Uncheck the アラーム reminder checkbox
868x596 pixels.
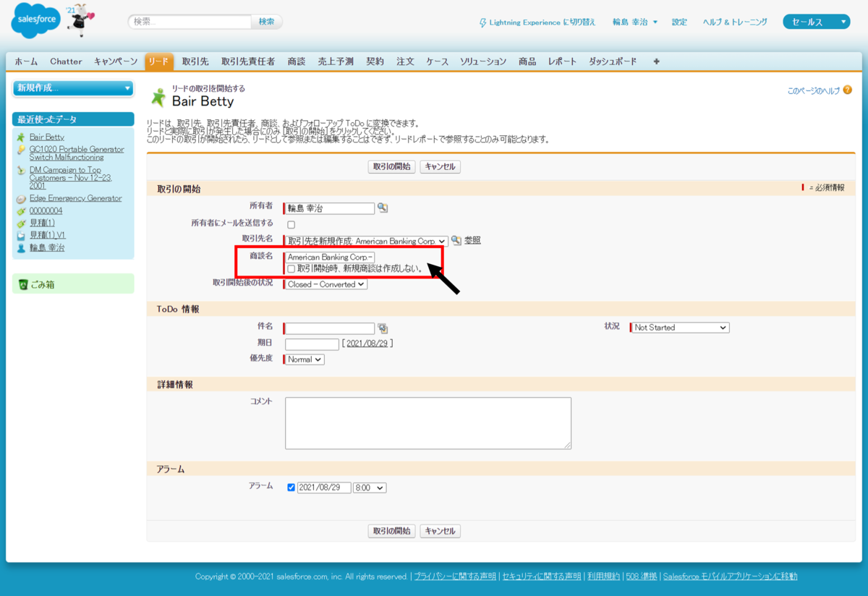click(x=292, y=488)
